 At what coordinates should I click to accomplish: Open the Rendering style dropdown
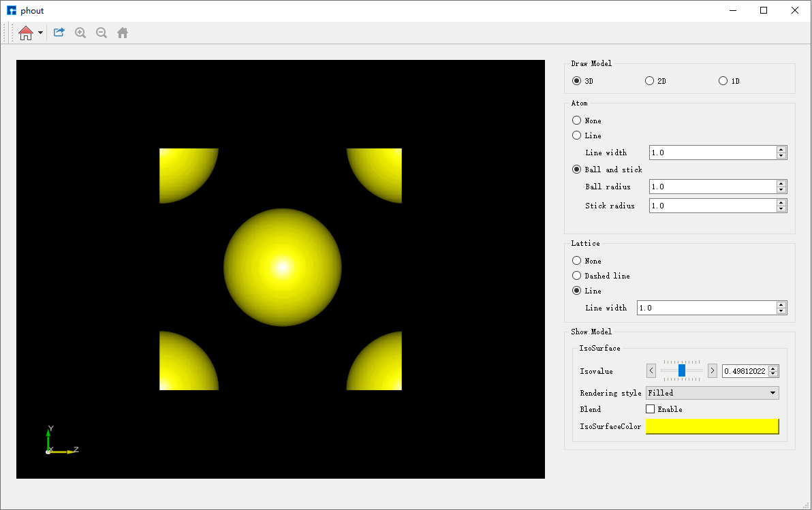[712, 393]
